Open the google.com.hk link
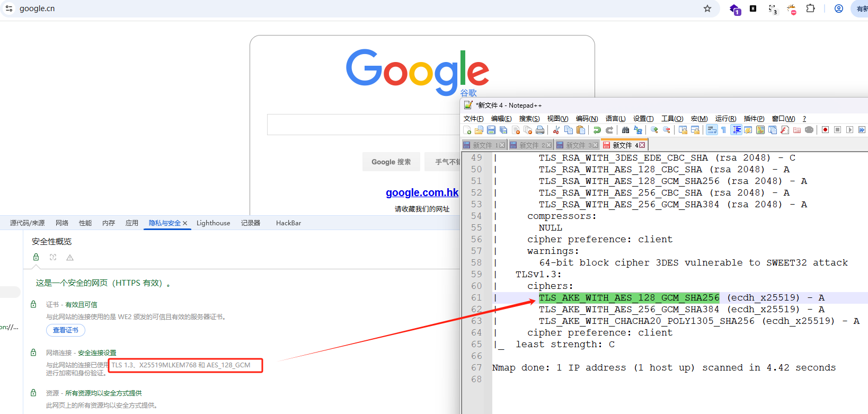 click(422, 192)
